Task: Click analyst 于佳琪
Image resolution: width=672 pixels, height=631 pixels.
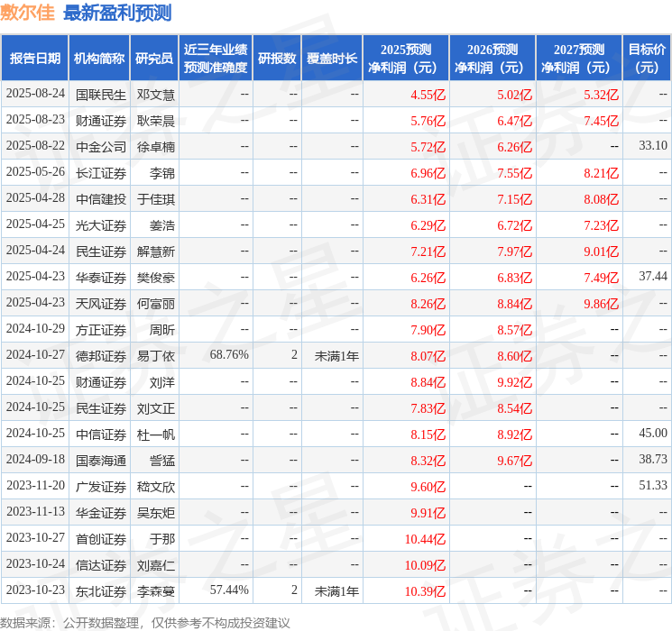Action: coord(156,199)
